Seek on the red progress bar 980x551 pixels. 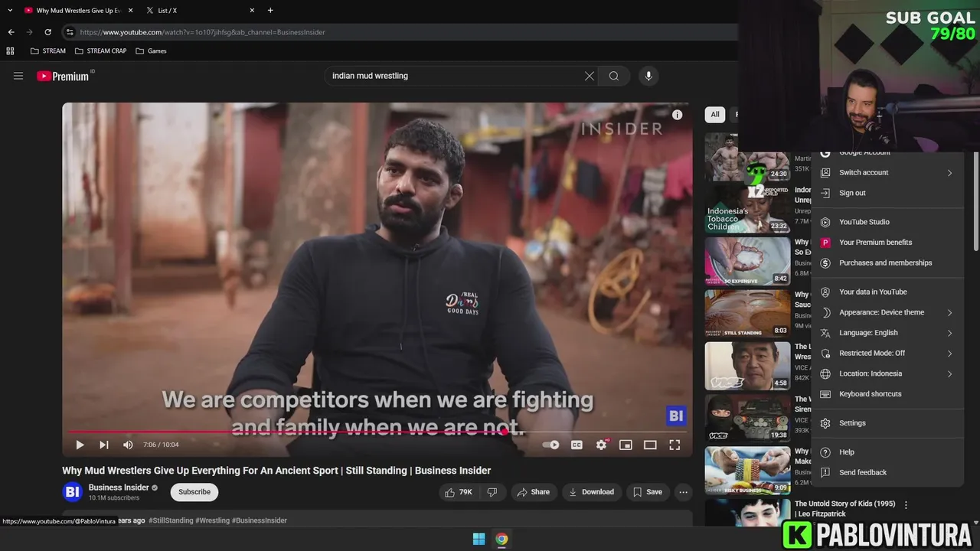[377, 432]
